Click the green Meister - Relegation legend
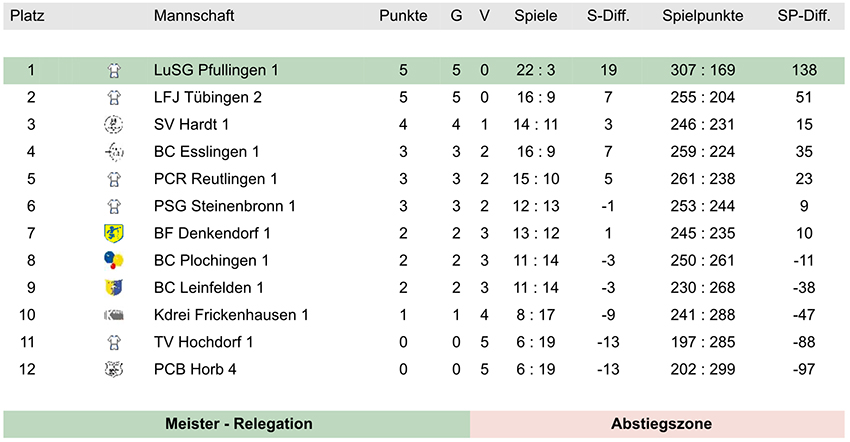This screenshot has height=442, width=850. pyautogui.click(x=237, y=424)
